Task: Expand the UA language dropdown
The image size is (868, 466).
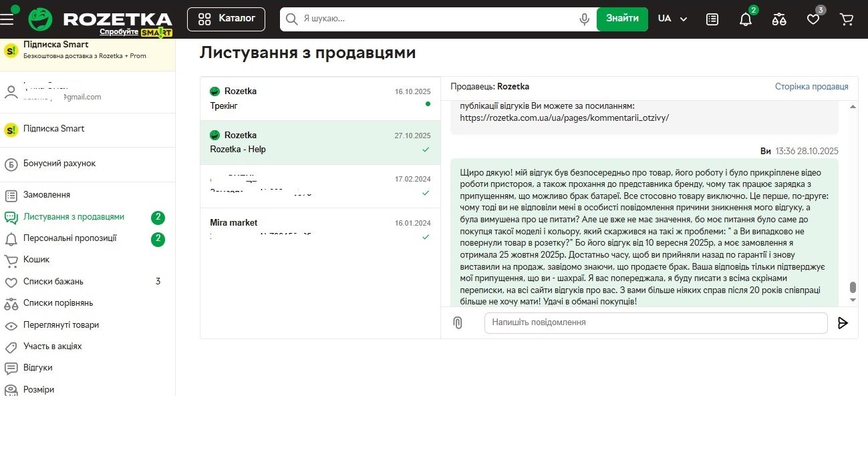Action: click(x=672, y=19)
